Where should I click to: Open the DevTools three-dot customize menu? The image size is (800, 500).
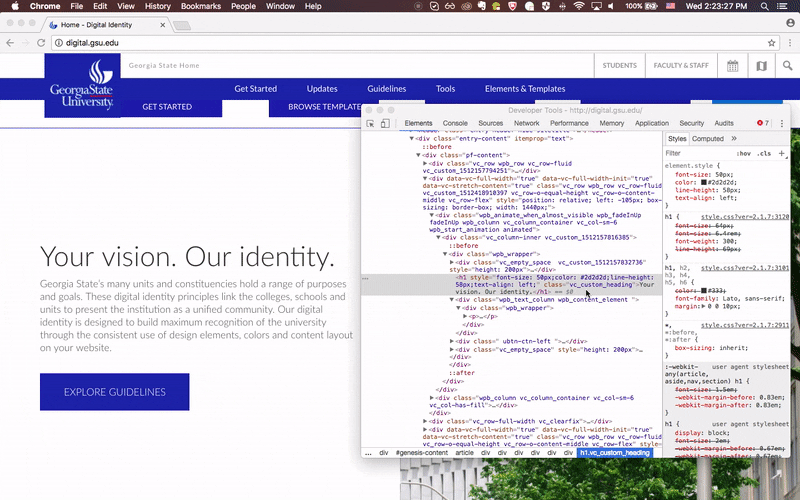(782, 123)
